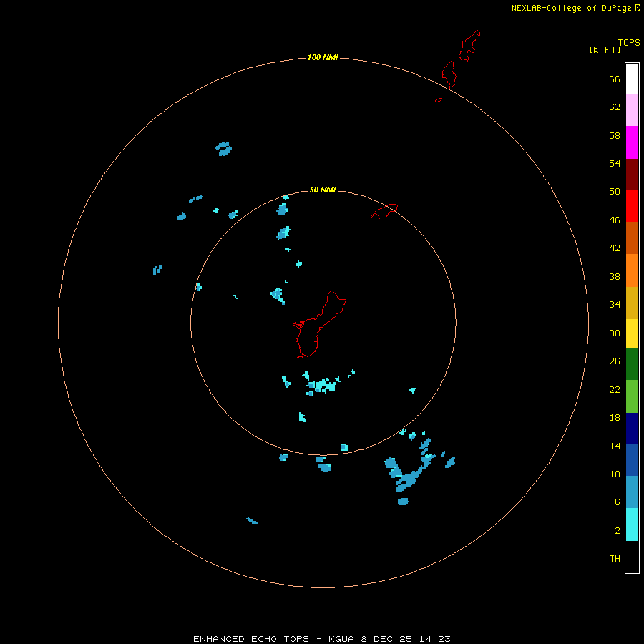Click the 100 NMI range ring label
The width and height of the screenshot is (644, 644).
(x=323, y=57)
